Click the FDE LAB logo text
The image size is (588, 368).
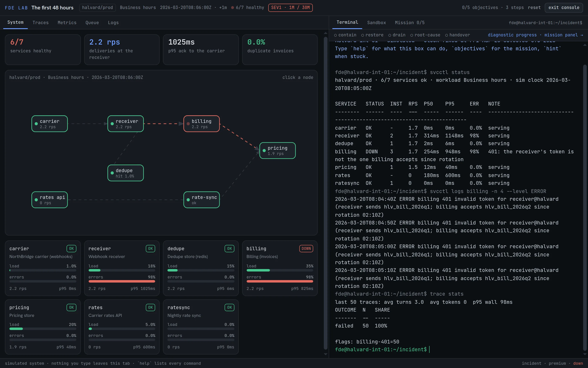click(16, 8)
